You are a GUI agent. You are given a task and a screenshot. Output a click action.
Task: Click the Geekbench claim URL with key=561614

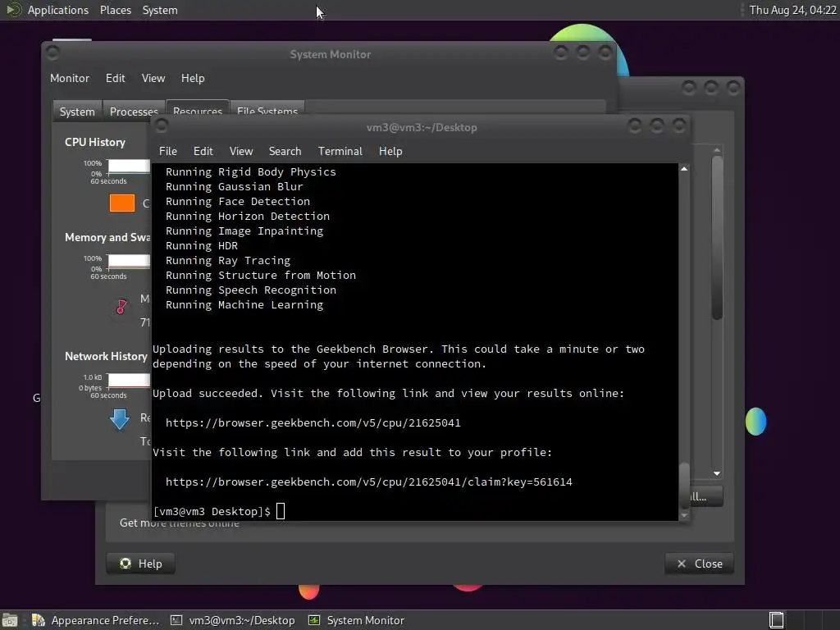(x=368, y=482)
